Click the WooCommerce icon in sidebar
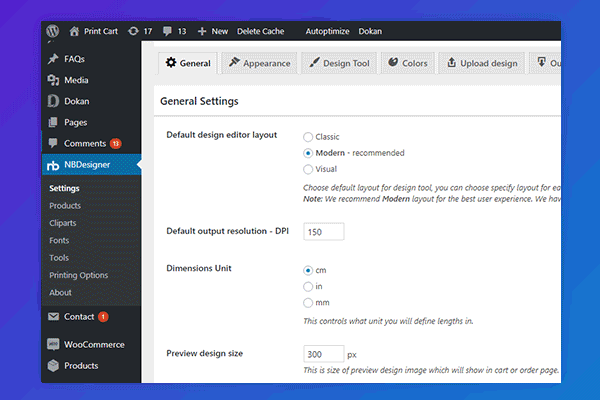 pyautogui.click(x=53, y=344)
